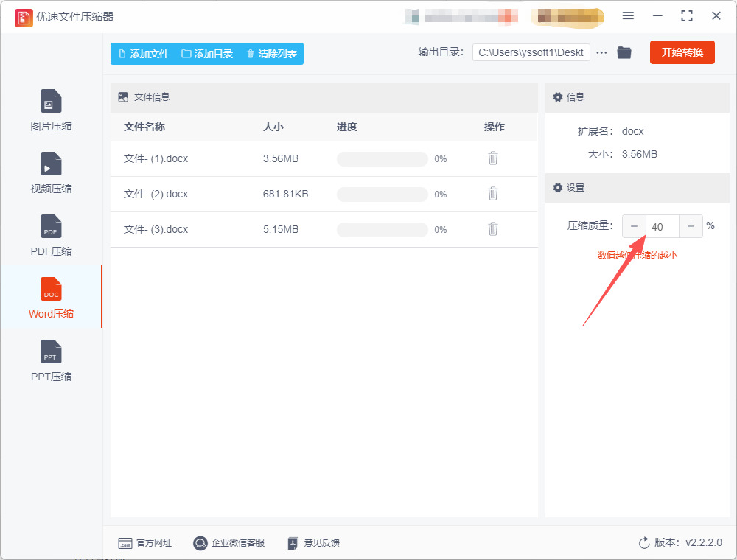Click 清除列表 to clear the list
Viewport: 737px width, 560px height.
pyautogui.click(x=272, y=54)
